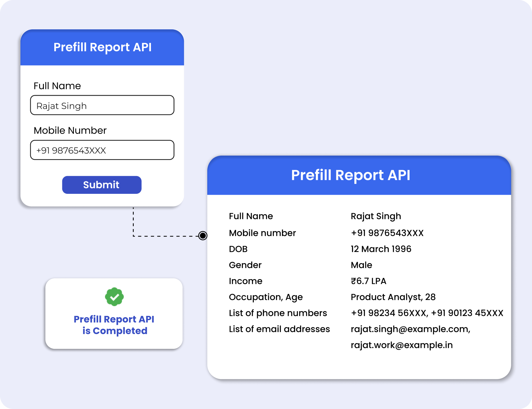Click the 'Occupation, Age' row label
Image resolution: width=532 pixels, height=409 pixels.
click(266, 297)
